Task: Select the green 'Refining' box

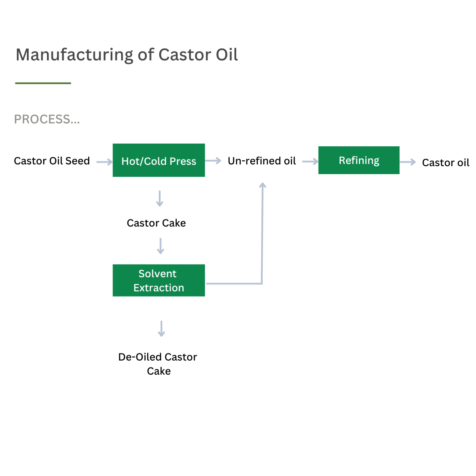Action: point(359,160)
